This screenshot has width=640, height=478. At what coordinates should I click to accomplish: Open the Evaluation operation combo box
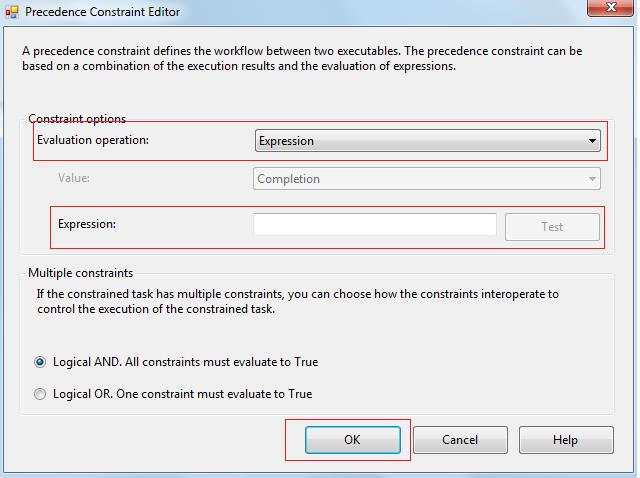tap(427, 141)
